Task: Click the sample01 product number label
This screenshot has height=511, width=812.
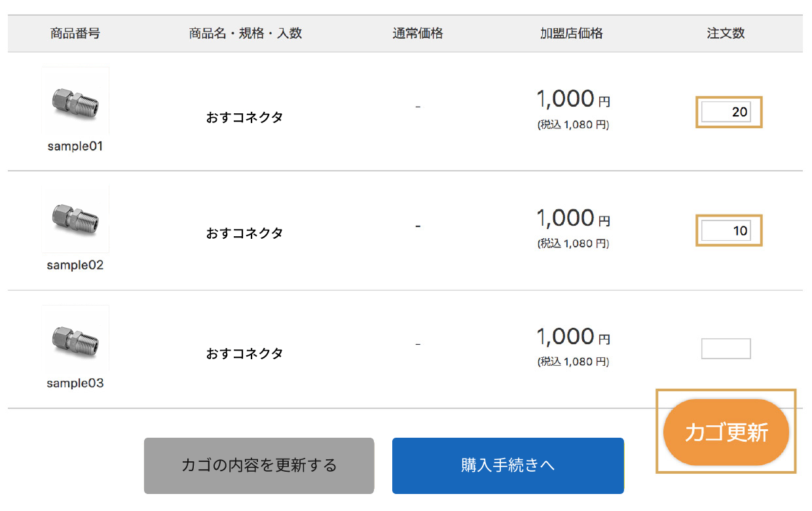Action: tap(75, 147)
